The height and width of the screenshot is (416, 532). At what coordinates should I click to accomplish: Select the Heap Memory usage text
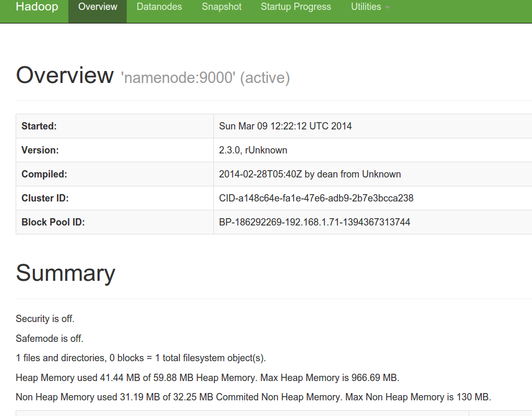pos(207,377)
